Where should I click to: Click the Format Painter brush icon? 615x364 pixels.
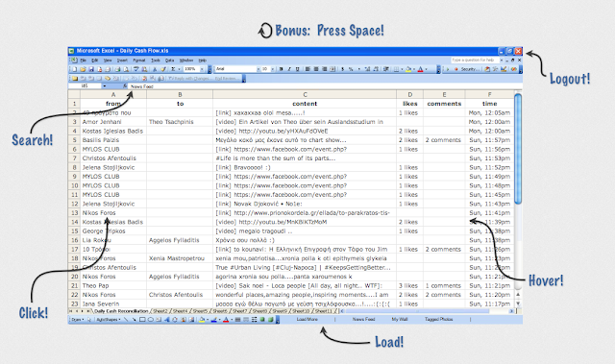163,69
